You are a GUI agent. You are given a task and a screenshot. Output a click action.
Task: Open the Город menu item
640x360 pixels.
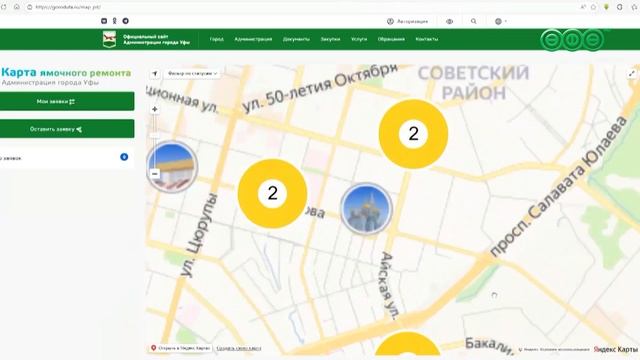tap(217, 39)
